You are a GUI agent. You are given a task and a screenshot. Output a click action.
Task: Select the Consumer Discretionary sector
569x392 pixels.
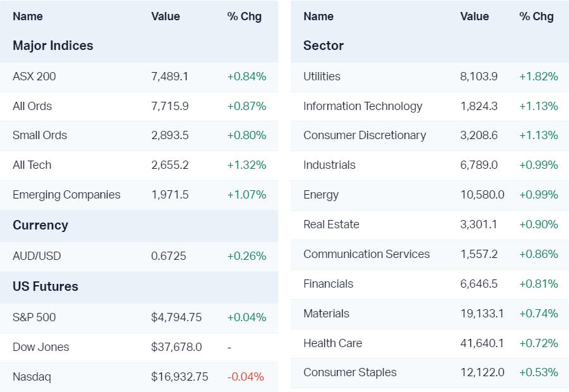(365, 135)
